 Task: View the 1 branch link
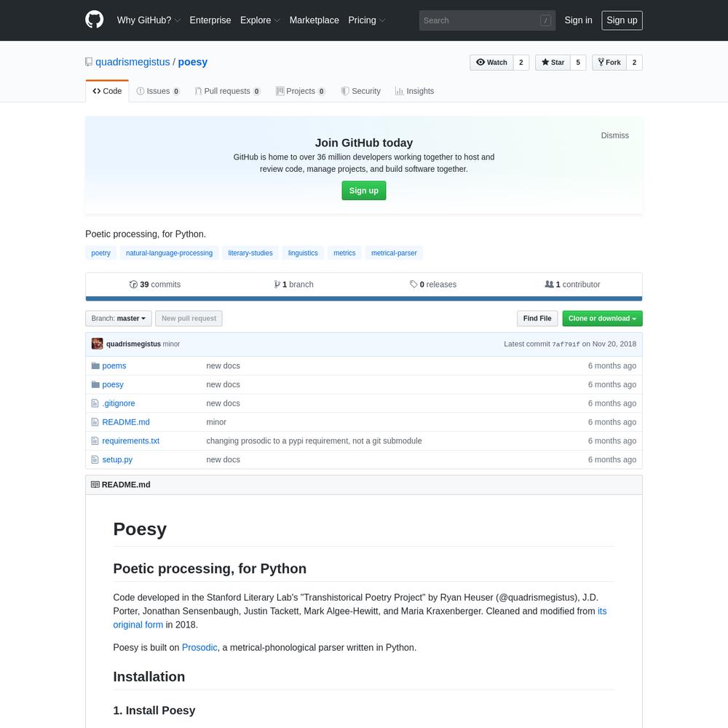tap(294, 284)
